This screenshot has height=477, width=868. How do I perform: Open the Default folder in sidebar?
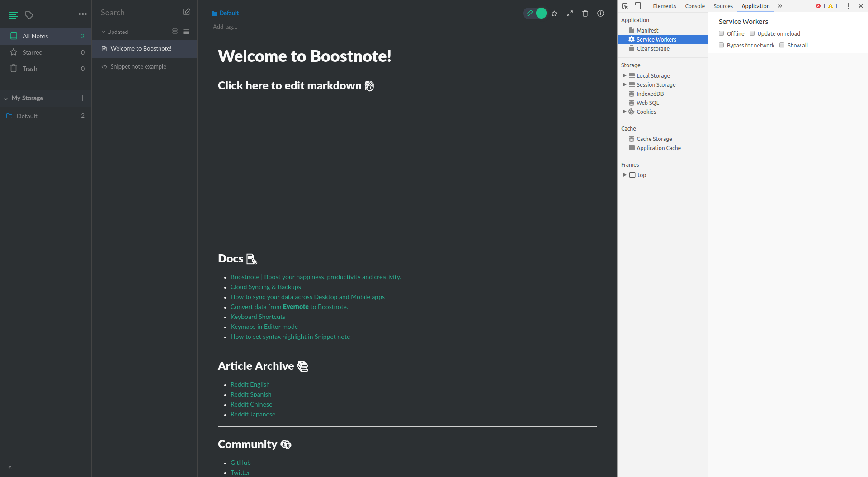point(46,116)
